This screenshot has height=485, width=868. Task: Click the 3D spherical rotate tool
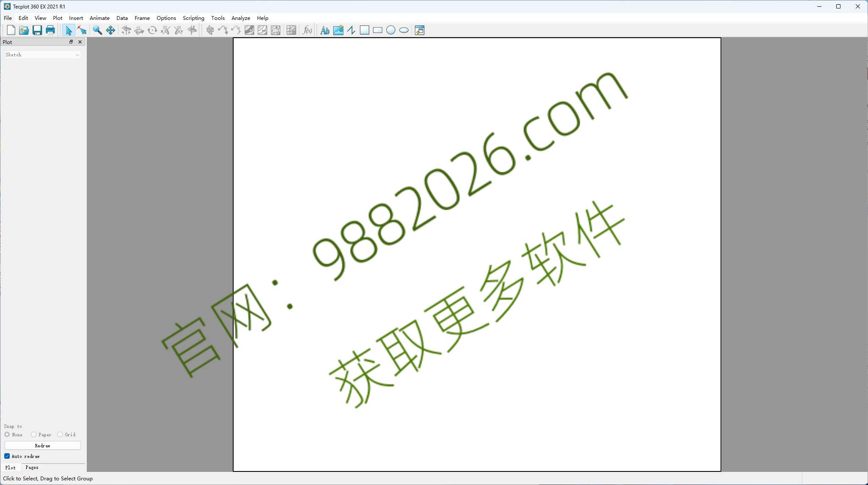(126, 30)
